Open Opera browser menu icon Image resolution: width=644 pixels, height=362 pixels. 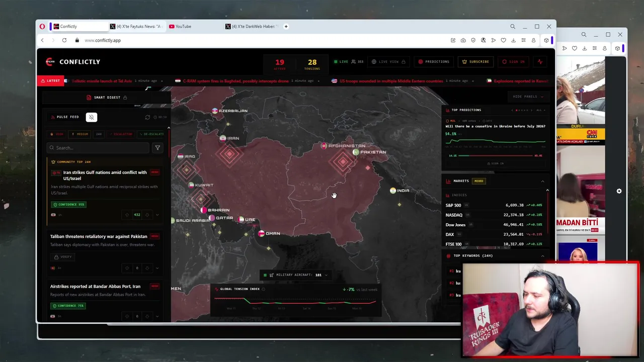pos(42,26)
